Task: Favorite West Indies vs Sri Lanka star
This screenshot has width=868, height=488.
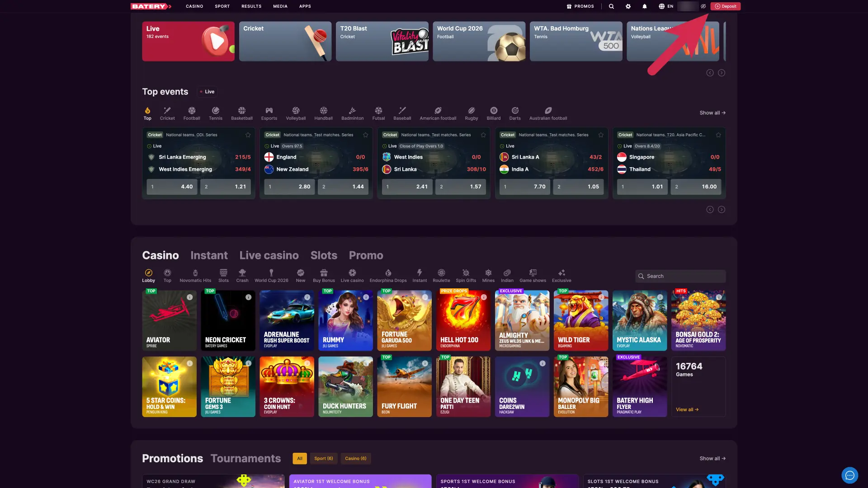Action: (483, 135)
